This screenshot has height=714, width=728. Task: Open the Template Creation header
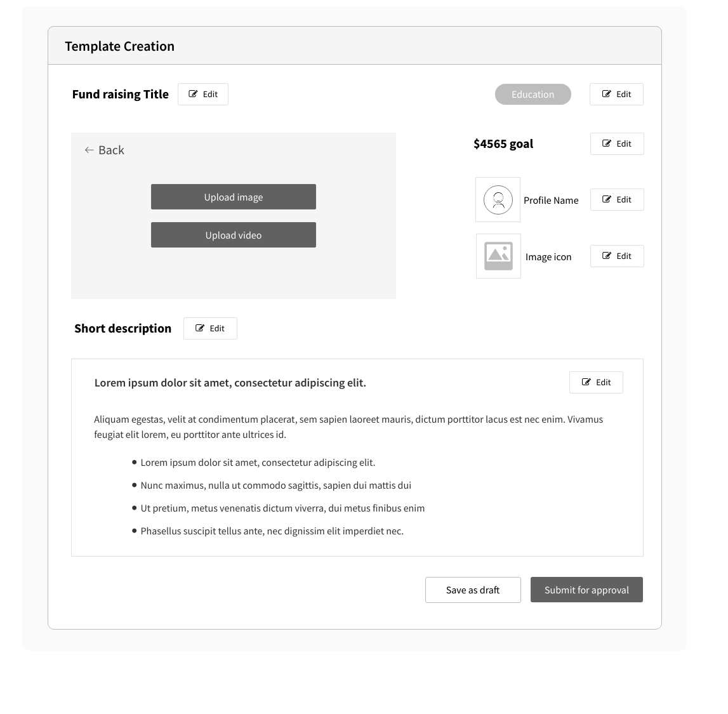[119, 46]
